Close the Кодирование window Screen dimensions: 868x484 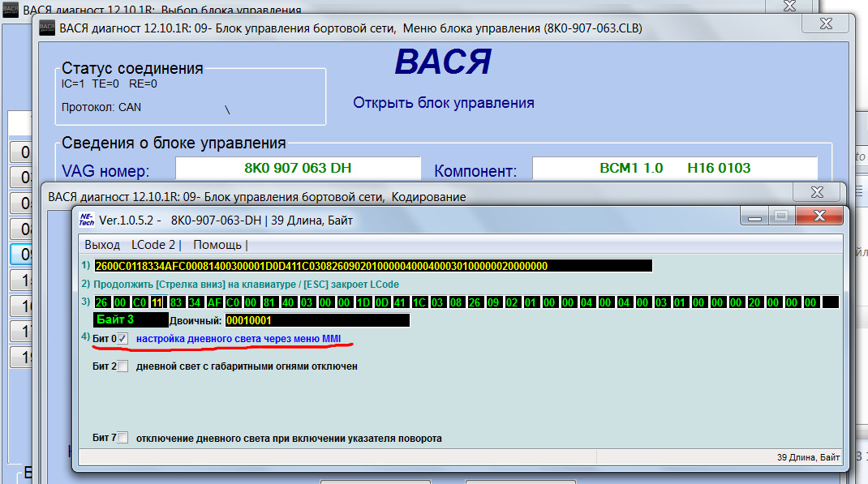(817, 192)
